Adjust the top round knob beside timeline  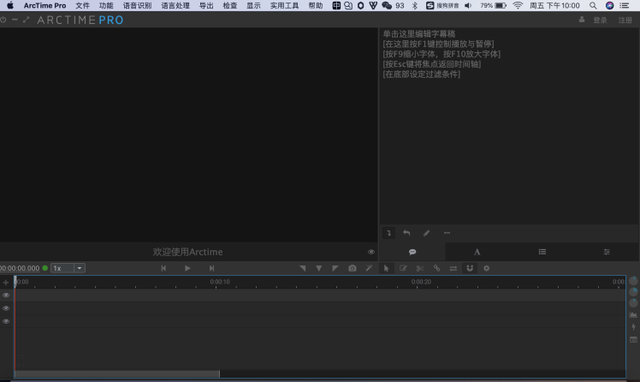(633, 281)
